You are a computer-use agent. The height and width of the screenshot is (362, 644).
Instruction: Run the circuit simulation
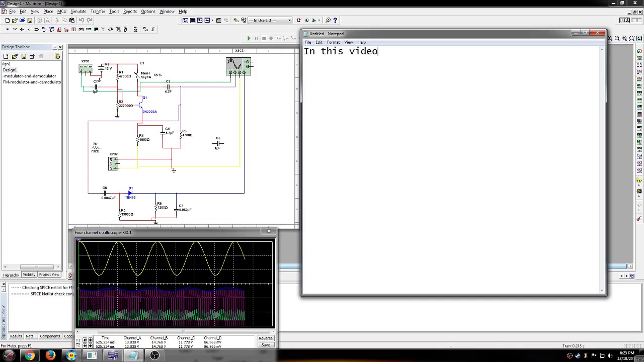coord(249,38)
